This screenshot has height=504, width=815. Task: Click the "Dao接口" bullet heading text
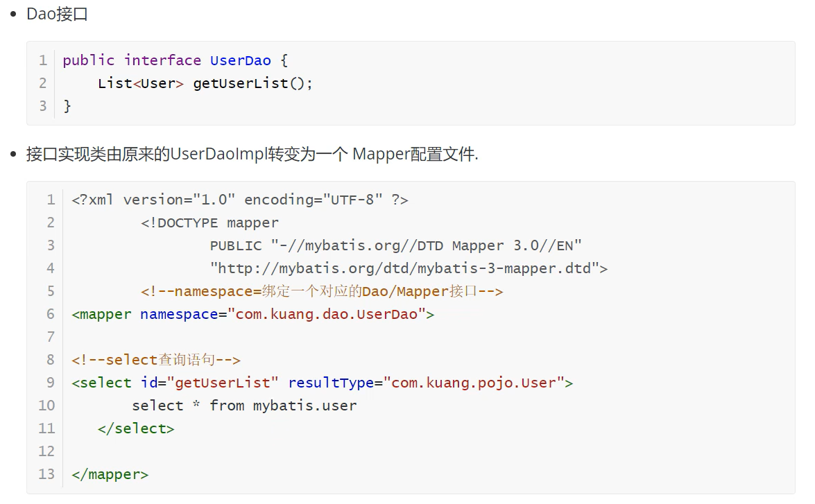[x=57, y=14]
